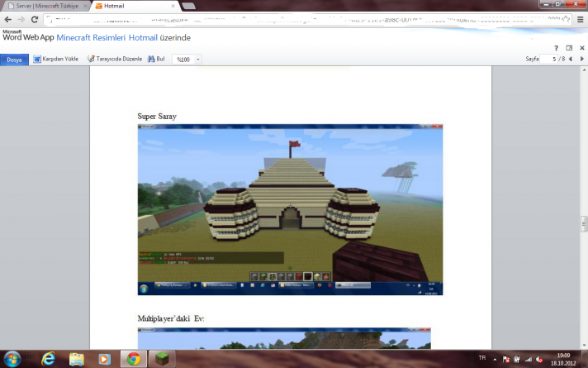Launch Internet Explorer from taskbar
This screenshot has width=588, height=368.
(x=48, y=359)
